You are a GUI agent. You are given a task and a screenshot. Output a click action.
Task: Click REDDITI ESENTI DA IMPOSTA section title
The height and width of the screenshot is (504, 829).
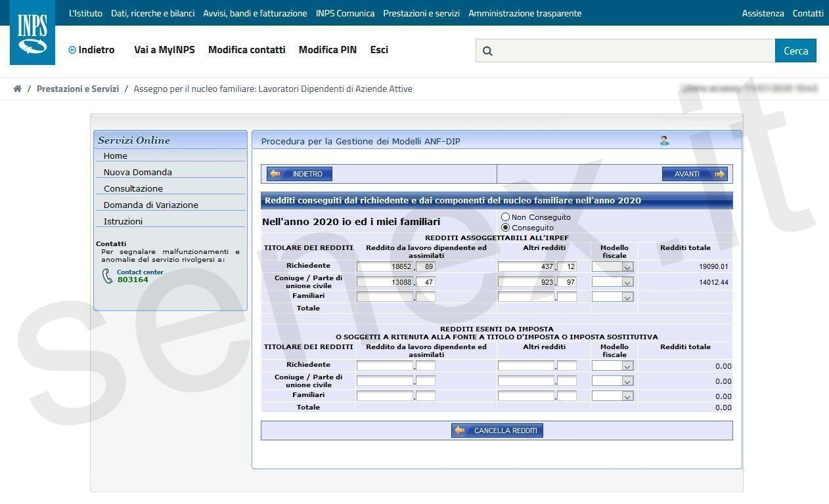coord(497,329)
